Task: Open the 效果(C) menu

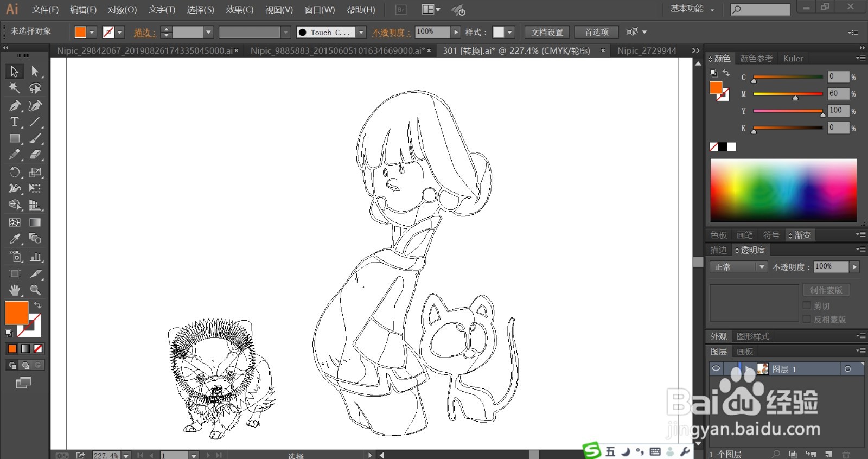Action: point(240,10)
